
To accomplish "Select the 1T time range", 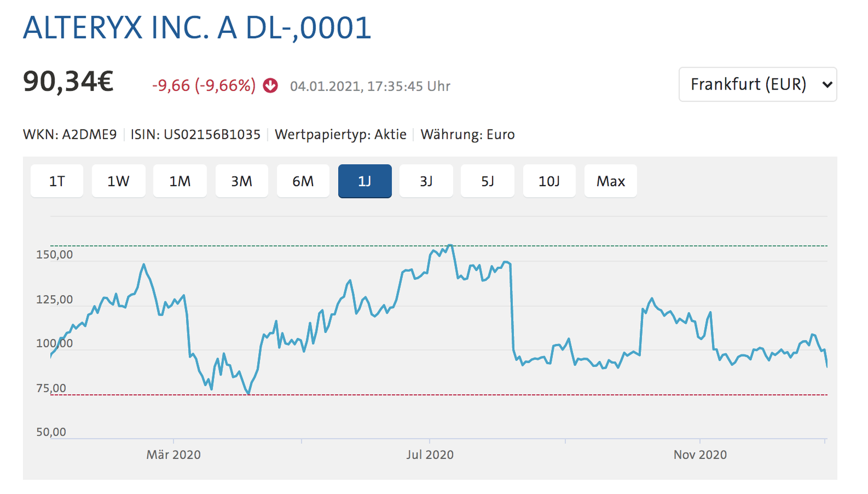I will point(57,181).
